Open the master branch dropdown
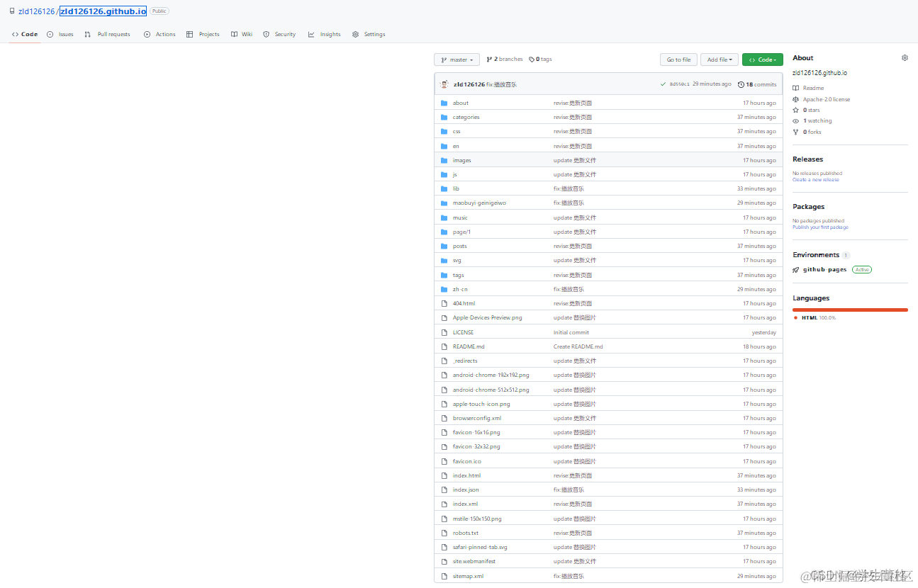The height and width of the screenshot is (588, 918). pos(457,60)
